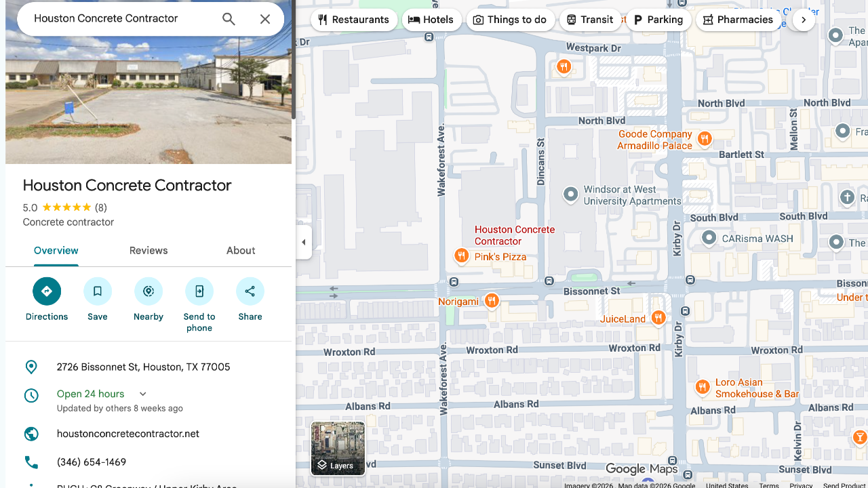Select the Transit filter chip
The width and height of the screenshot is (868, 488).
590,20
